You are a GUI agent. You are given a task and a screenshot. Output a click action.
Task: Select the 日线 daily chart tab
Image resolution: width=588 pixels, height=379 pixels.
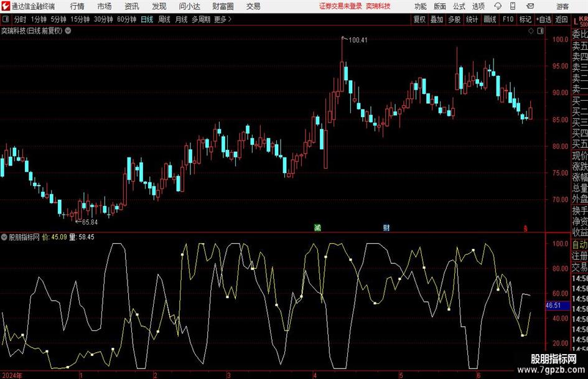pos(147,19)
